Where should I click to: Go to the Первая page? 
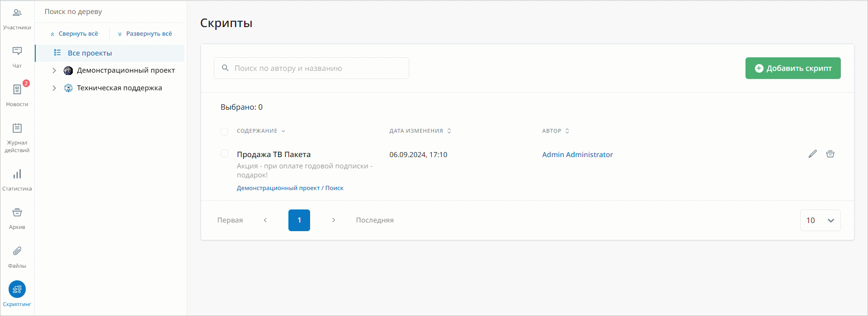click(x=230, y=220)
